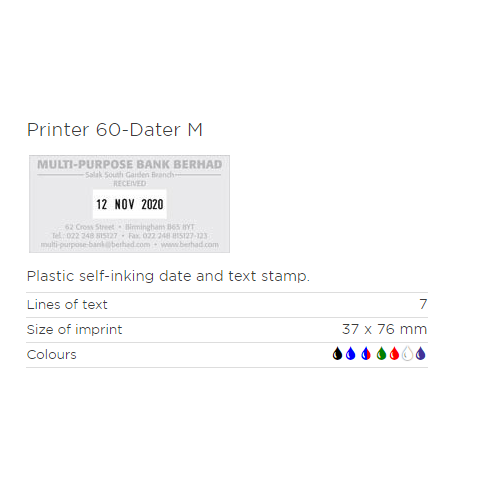500x498 pixels.
Task: Select the white uninked drop icon
Action: pos(407,354)
